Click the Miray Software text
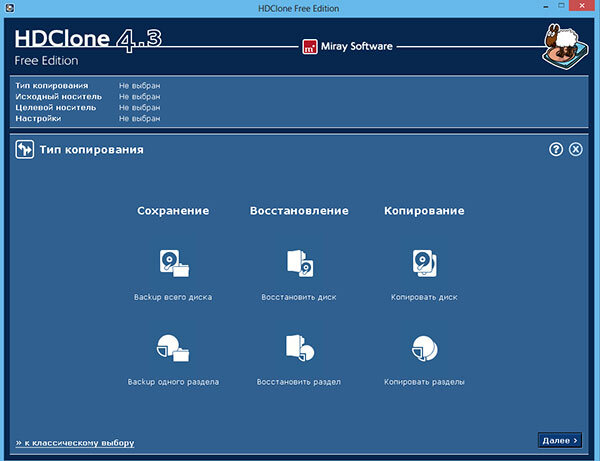Screen dimensions: 600x461 (357, 46)
